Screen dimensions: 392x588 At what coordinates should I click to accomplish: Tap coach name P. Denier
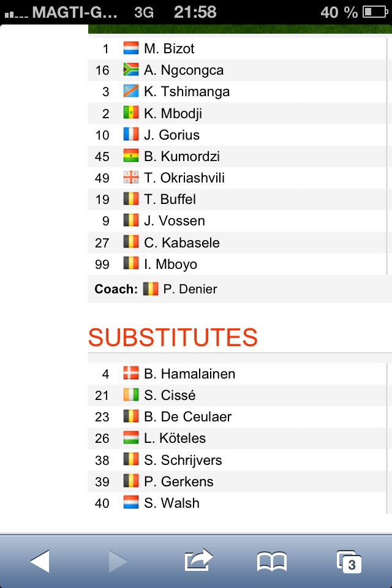pyautogui.click(x=190, y=289)
